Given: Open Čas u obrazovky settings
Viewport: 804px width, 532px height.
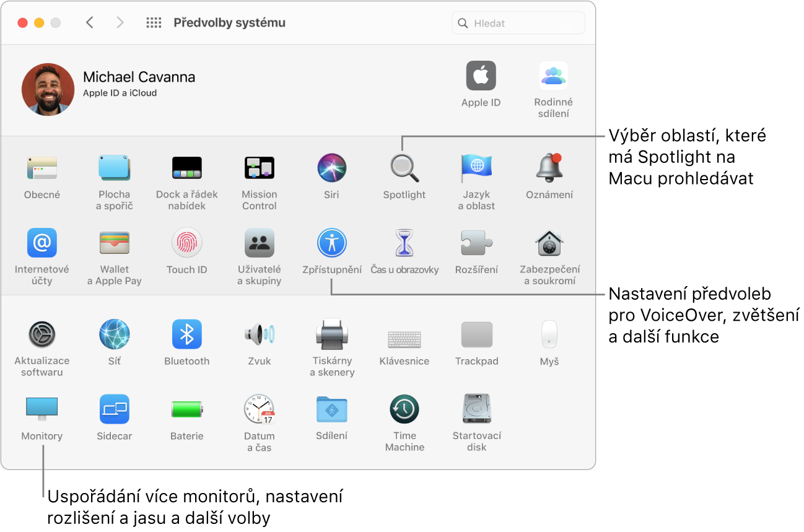Looking at the screenshot, I should [x=404, y=243].
